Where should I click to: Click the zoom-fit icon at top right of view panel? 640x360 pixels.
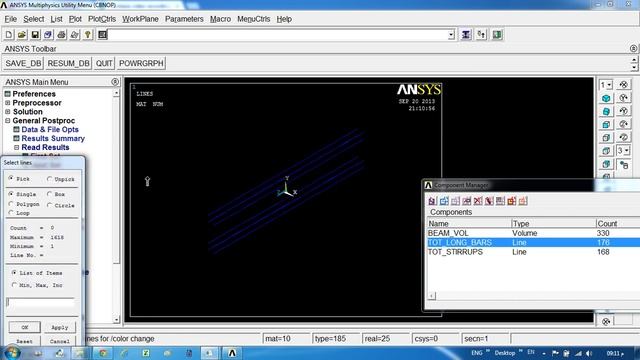(624, 84)
